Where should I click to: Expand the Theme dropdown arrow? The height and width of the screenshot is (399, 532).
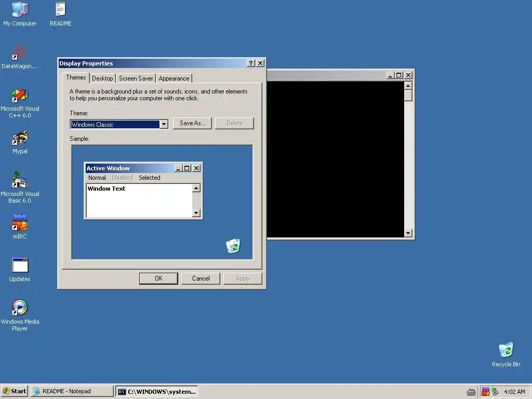[x=164, y=125]
